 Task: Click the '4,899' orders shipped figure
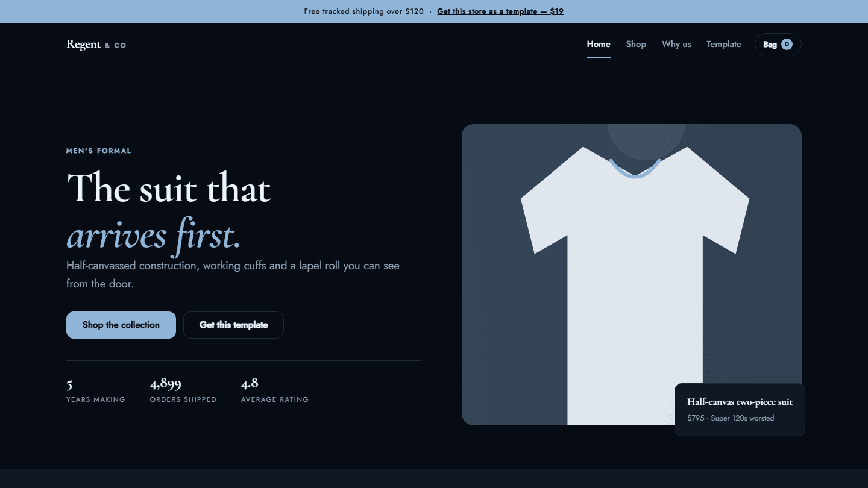[166, 384]
